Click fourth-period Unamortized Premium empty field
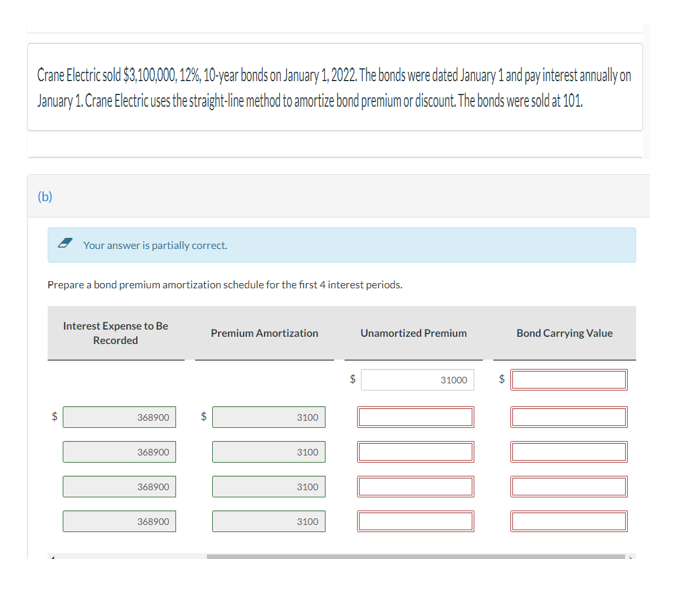 coord(416,521)
